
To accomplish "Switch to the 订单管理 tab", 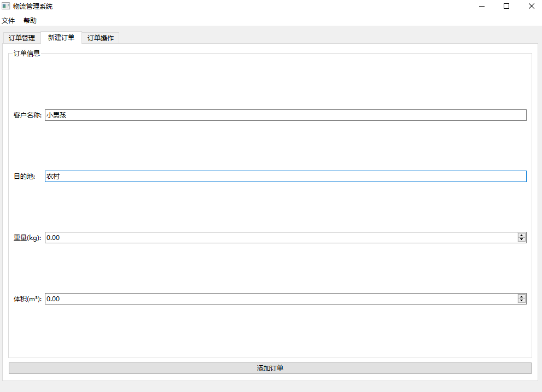I will [x=22, y=38].
